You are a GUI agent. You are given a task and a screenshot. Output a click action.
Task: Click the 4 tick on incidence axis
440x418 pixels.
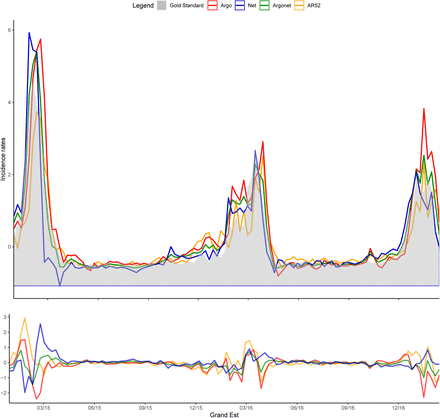10,102
